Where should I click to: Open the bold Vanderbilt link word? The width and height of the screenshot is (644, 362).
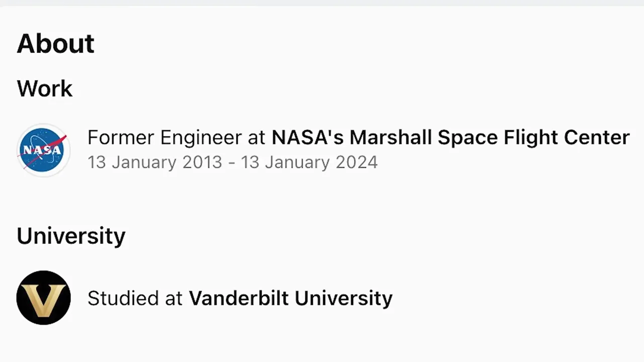point(239,298)
